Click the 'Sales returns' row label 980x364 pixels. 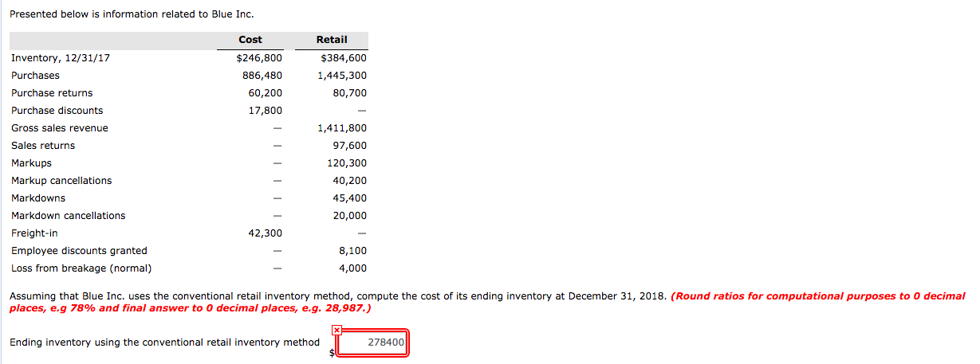tap(43, 146)
